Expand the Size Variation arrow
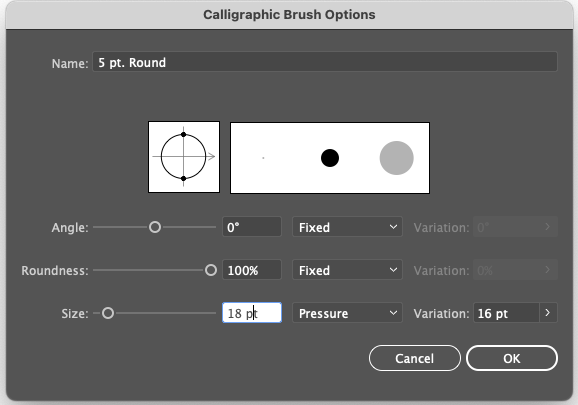 coord(548,313)
